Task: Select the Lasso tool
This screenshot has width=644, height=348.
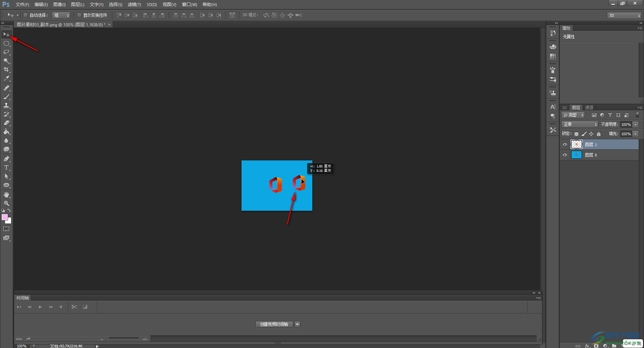Action: tap(6, 52)
